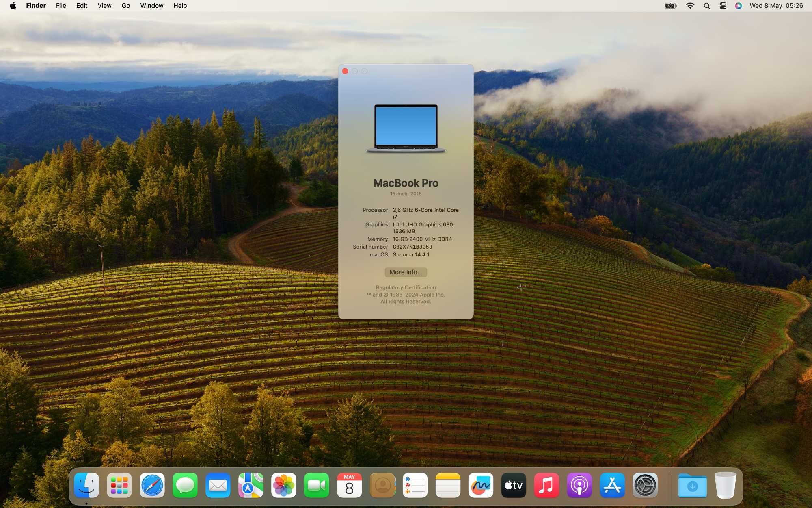Open Maps from the Dock
The width and height of the screenshot is (812, 508).
tap(251, 485)
